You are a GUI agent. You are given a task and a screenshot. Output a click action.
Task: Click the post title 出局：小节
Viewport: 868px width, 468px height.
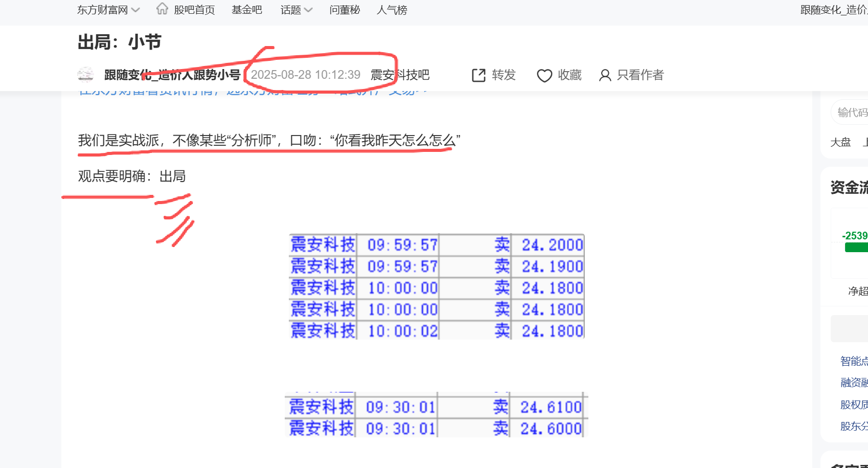tap(120, 42)
